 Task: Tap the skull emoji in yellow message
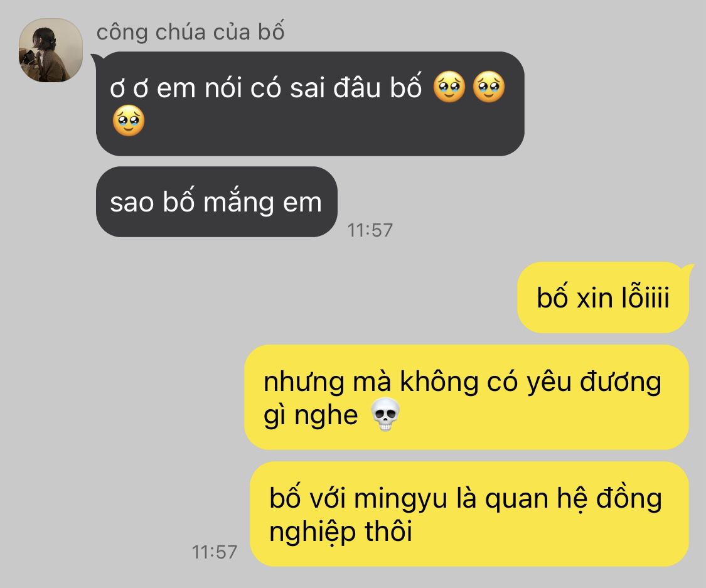[x=385, y=414]
